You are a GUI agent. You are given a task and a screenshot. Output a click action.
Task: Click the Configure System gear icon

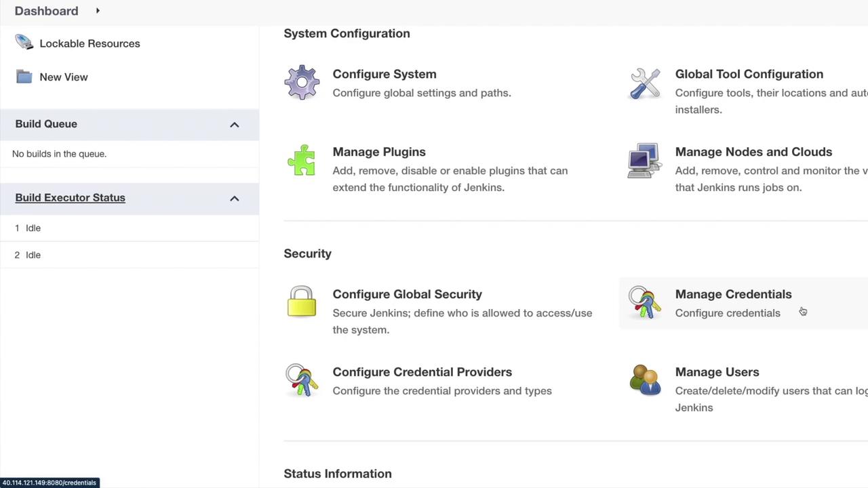(x=302, y=83)
